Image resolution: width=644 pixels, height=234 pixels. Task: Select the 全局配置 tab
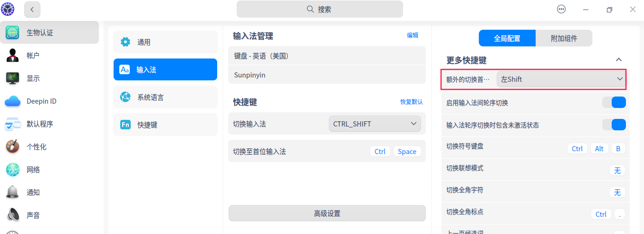click(507, 39)
